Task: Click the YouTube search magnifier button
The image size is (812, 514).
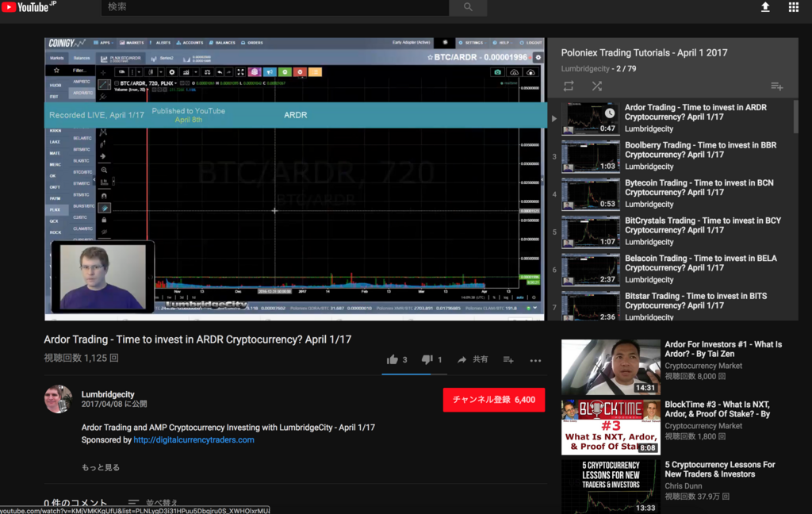Action: tap(468, 7)
